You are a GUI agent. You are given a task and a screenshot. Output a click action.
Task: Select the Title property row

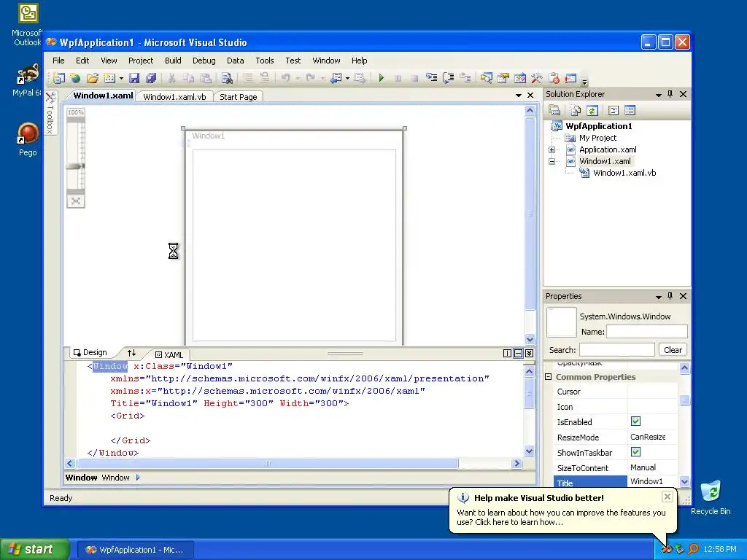pos(615,481)
